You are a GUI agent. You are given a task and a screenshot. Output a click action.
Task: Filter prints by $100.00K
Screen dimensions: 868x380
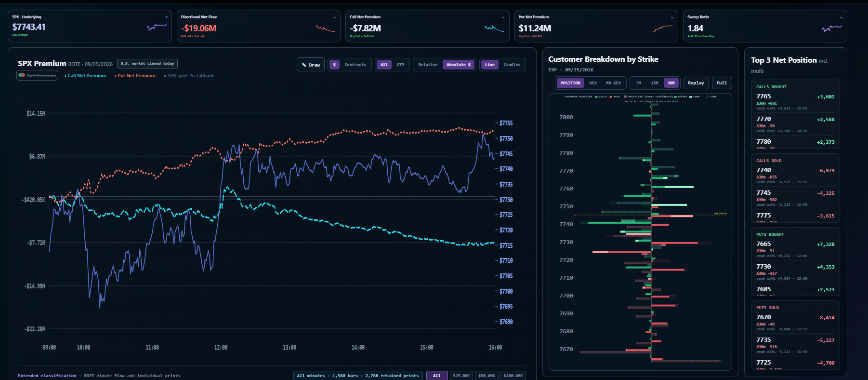pyautogui.click(x=513, y=376)
